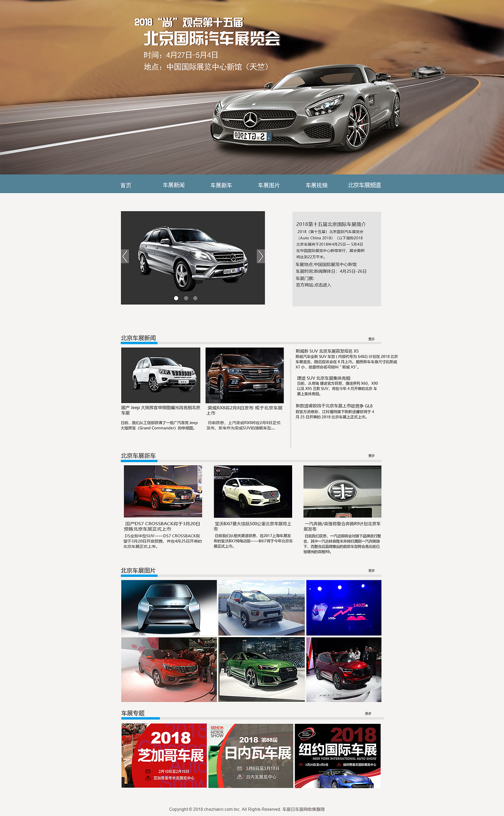
Task: Open the white Borgward BXi7 thumbnail
Action: coord(253,491)
